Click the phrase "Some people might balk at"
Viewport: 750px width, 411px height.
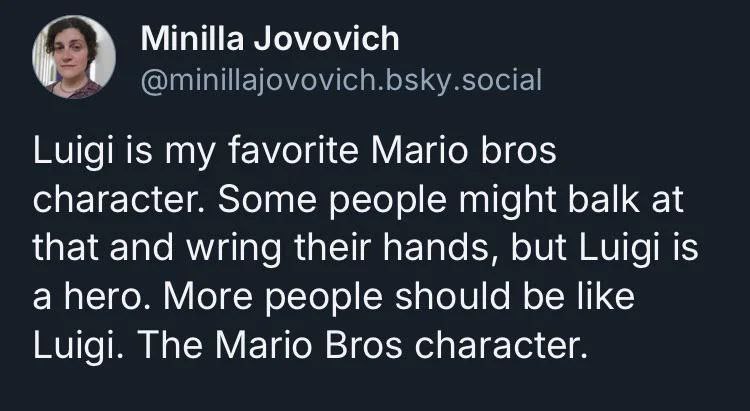pyautogui.click(x=451, y=200)
